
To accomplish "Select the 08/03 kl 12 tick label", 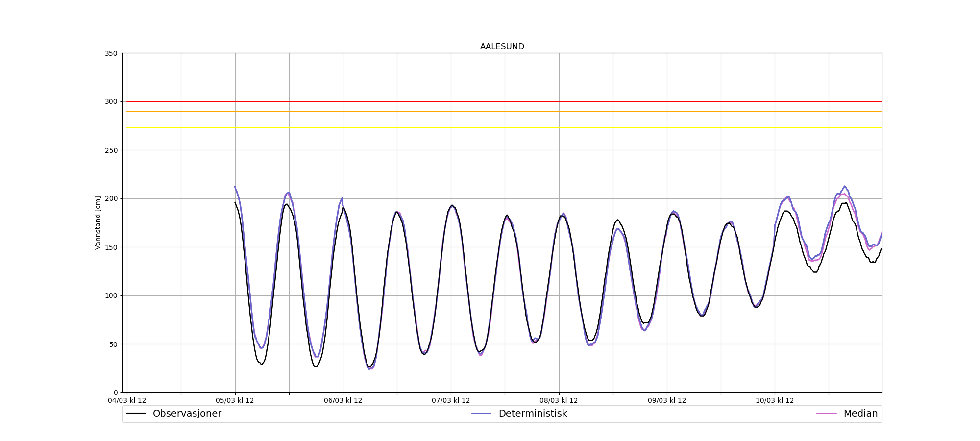I will [559, 401].
